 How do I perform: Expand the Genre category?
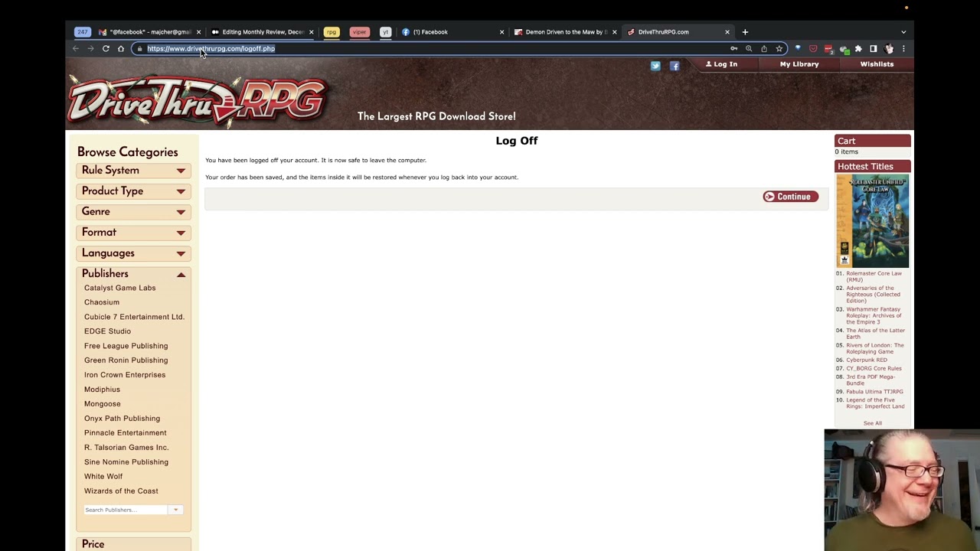click(133, 212)
